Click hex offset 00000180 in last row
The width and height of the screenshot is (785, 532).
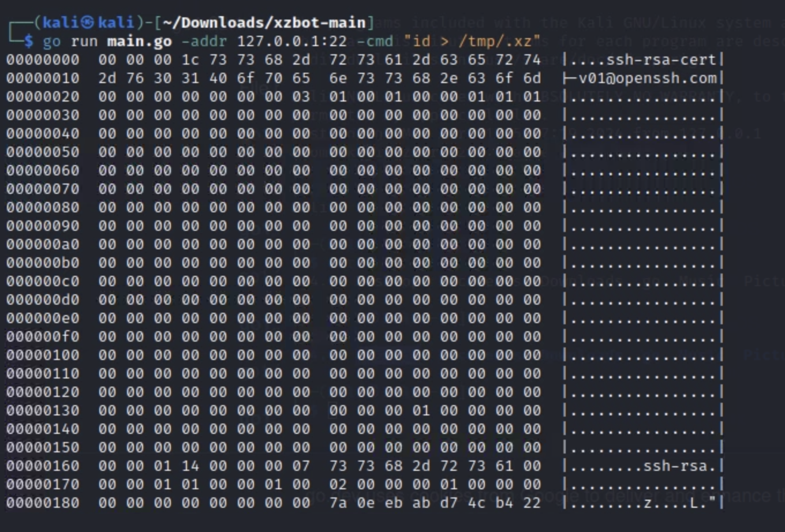tap(43, 503)
